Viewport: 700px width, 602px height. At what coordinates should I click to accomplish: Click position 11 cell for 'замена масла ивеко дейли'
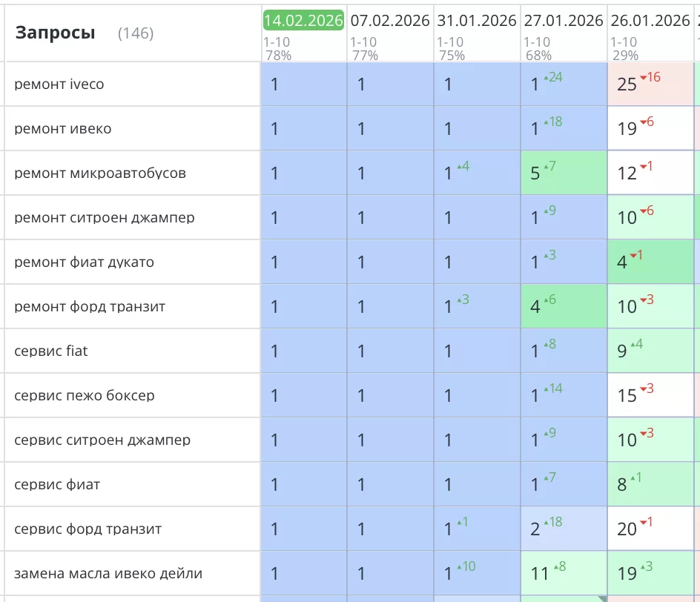click(x=564, y=574)
